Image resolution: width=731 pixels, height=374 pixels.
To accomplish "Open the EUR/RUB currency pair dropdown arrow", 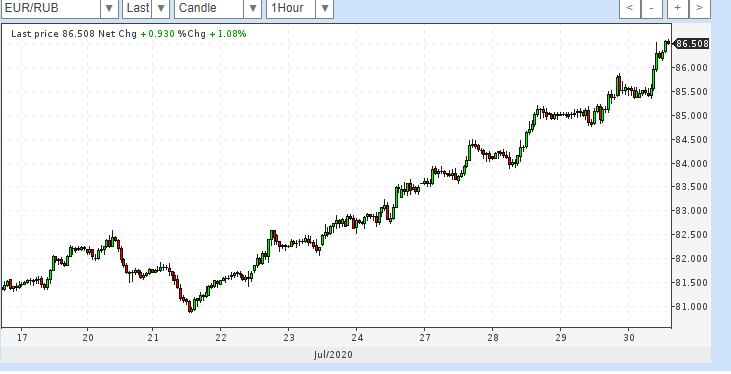I will point(109,8).
